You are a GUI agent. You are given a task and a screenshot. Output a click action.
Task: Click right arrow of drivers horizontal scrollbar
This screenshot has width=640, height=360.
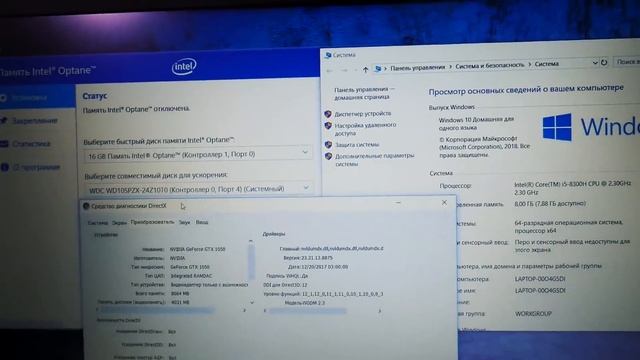[380, 311]
